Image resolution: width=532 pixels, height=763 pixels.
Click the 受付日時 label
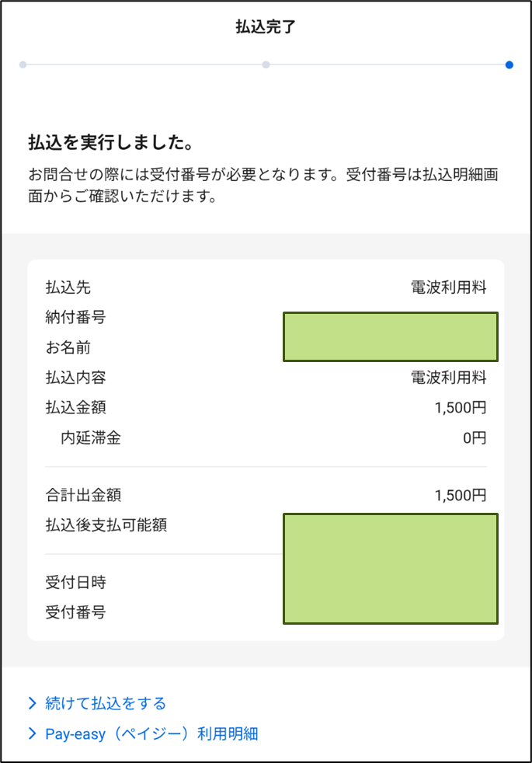coord(76,582)
